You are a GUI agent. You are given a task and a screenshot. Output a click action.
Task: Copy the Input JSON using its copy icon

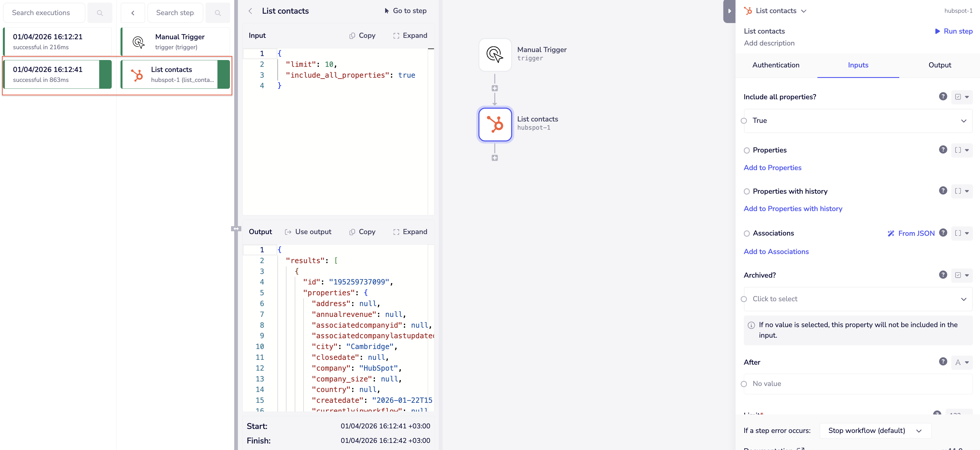coord(352,35)
